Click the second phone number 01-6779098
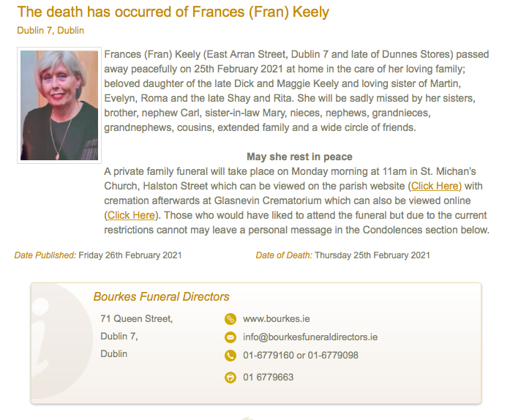 click(333, 356)
